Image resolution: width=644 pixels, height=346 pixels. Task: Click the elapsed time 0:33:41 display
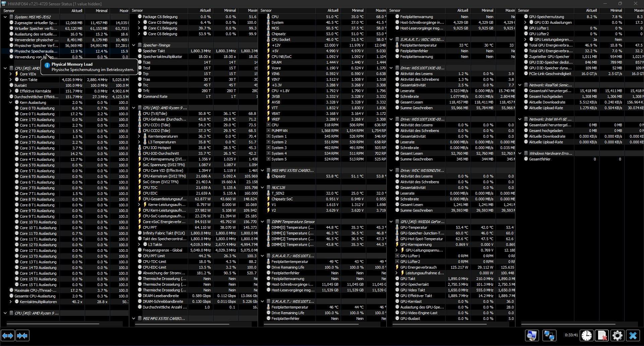[571, 335]
